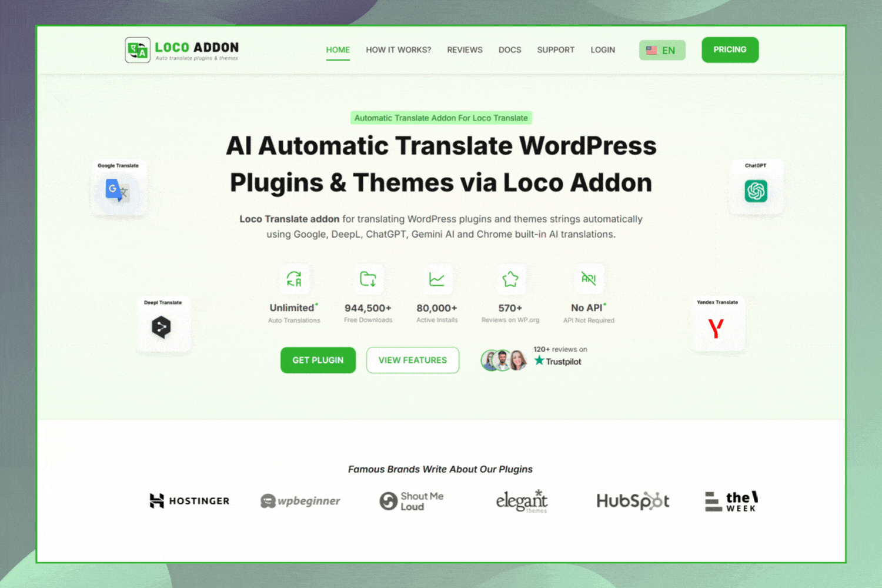Click the Hostinger brand logo
The height and width of the screenshot is (588, 882).
(x=189, y=501)
